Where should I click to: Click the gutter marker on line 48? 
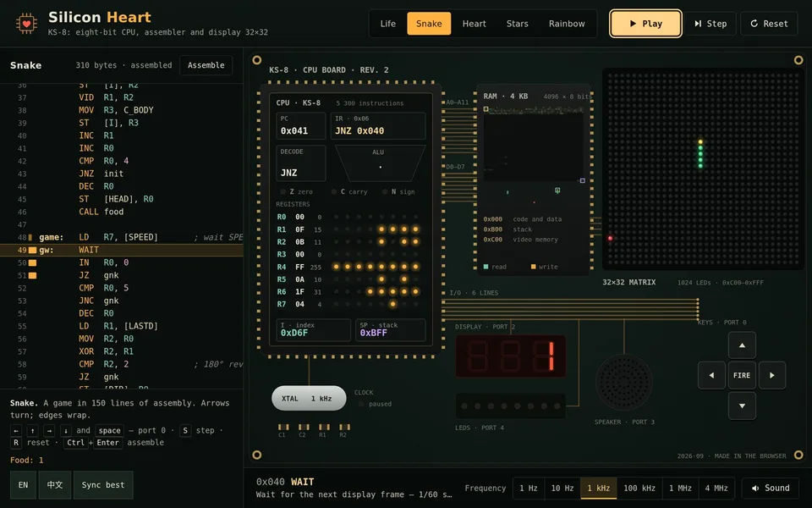(x=30, y=237)
